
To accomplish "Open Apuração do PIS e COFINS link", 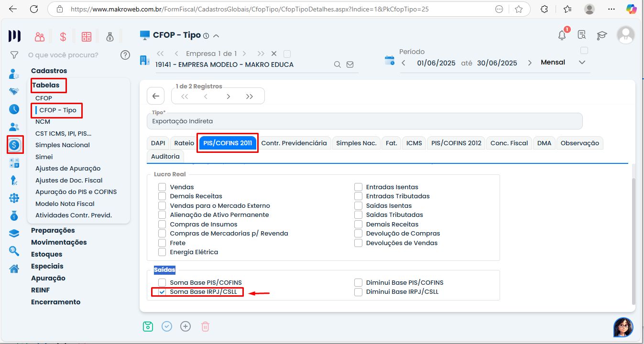I will [76, 192].
